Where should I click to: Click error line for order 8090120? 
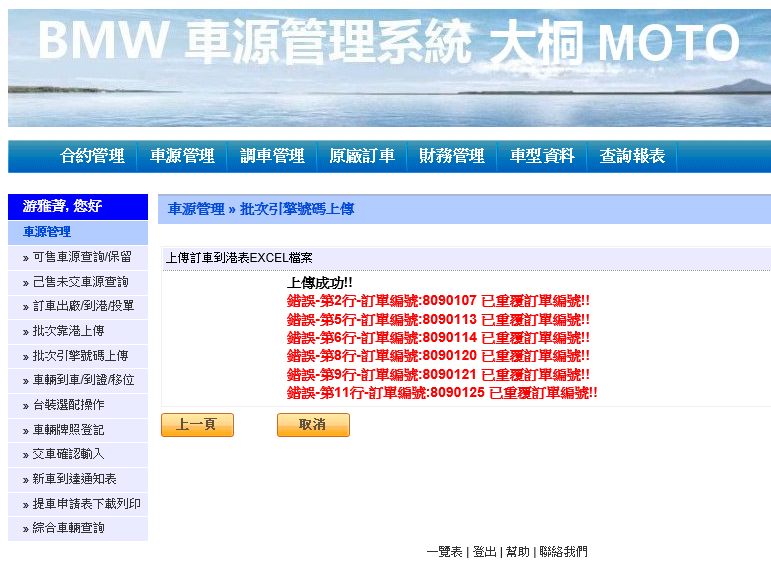(x=438, y=356)
